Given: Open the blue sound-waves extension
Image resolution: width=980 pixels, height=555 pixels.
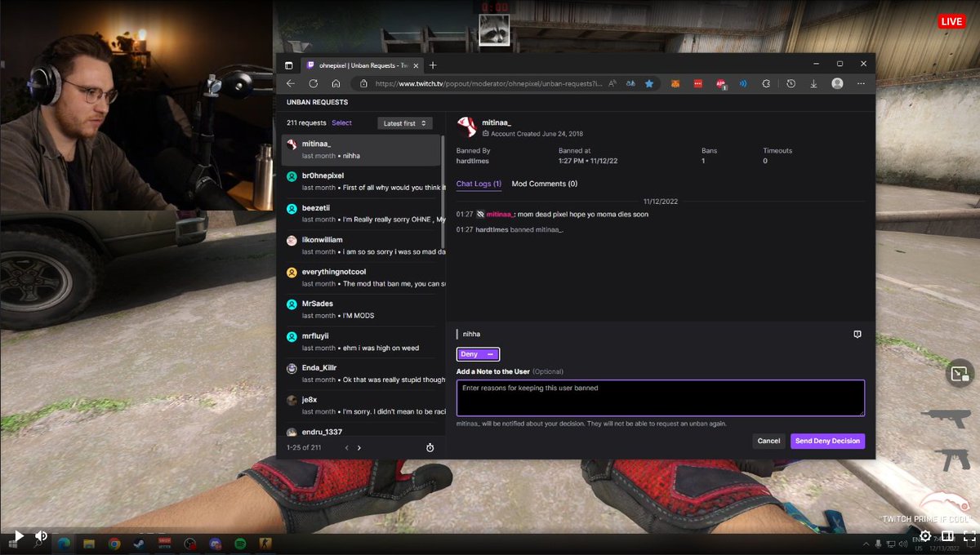Looking at the screenshot, I should [x=743, y=83].
